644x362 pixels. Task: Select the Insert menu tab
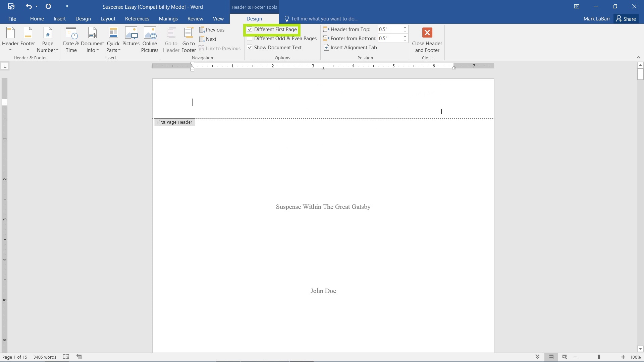[x=60, y=18]
